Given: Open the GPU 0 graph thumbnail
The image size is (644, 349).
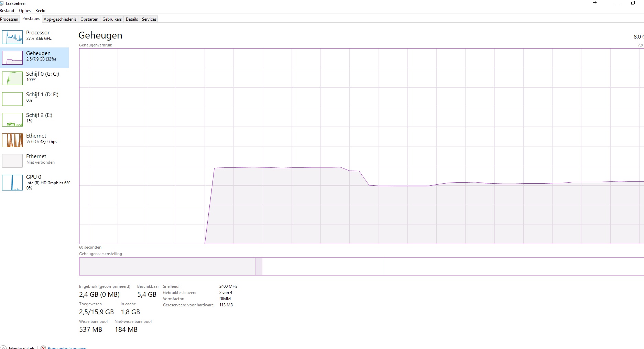Looking at the screenshot, I should (12, 182).
